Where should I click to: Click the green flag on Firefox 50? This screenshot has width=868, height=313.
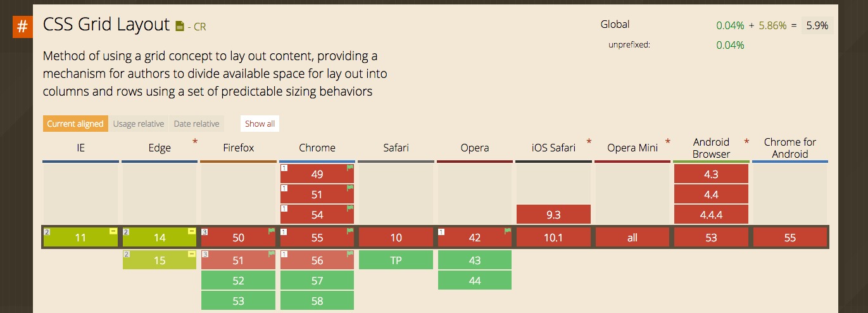[271, 232]
